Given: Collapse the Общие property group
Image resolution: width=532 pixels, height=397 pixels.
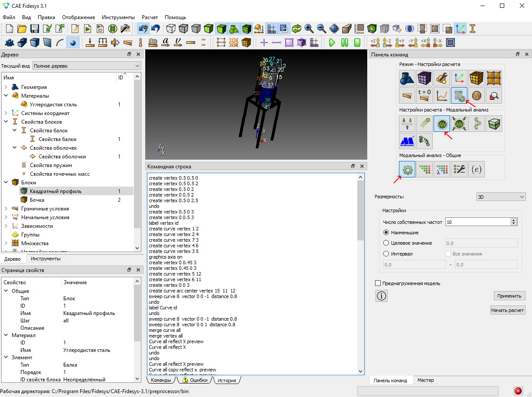Looking at the screenshot, I should (6, 291).
